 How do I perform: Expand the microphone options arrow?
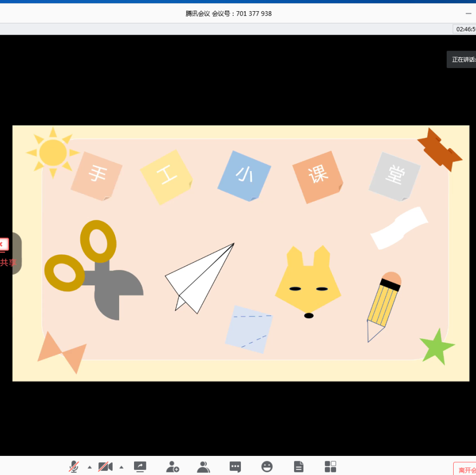[x=89, y=467]
